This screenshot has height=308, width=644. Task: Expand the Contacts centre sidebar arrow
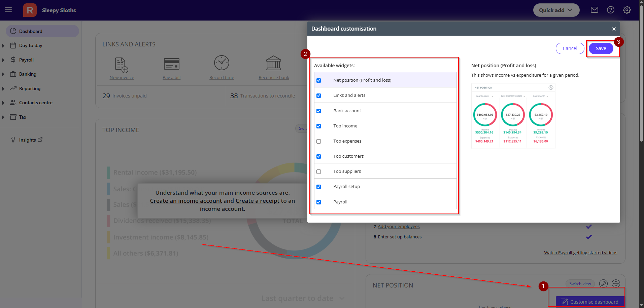3,103
